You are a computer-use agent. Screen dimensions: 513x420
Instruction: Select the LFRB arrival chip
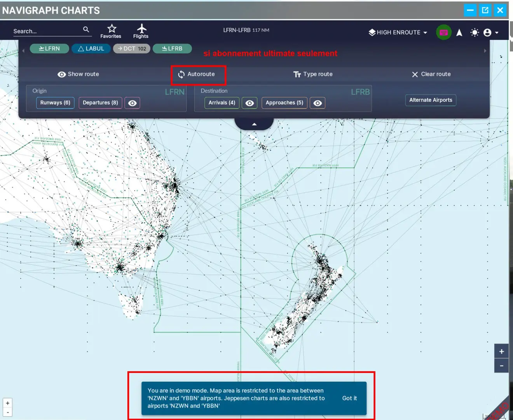[172, 49]
